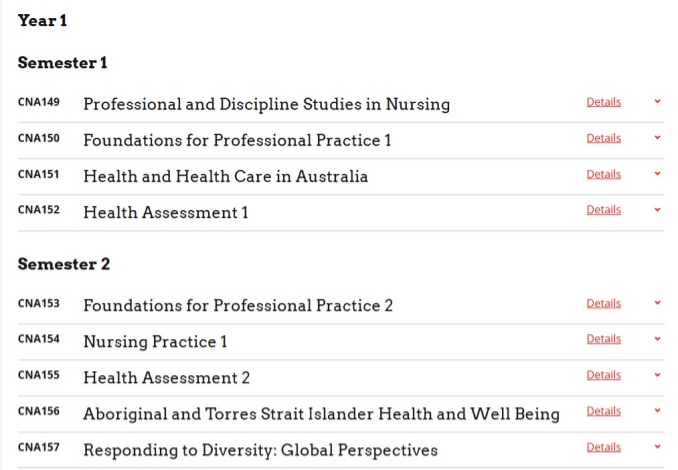View Details for Health Assessment 1
The height and width of the screenshot is (470, 678).
click(x=603, y=210)
